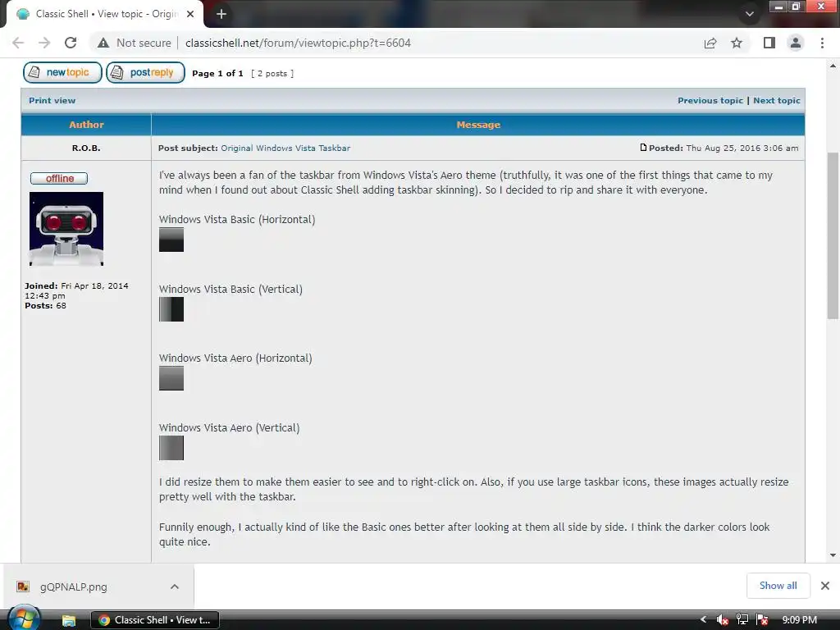
Task: Open the Original Windows Vista Taskbar subject link
Action: (285, 148)
